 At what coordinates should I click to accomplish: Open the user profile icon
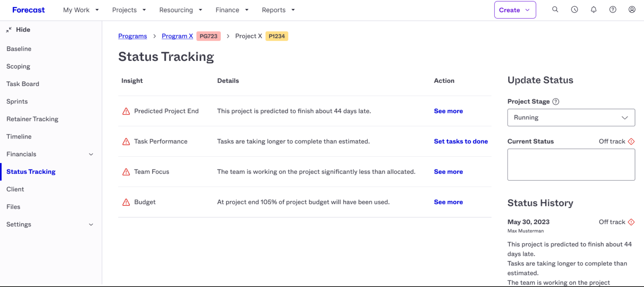tap(632, 9)
